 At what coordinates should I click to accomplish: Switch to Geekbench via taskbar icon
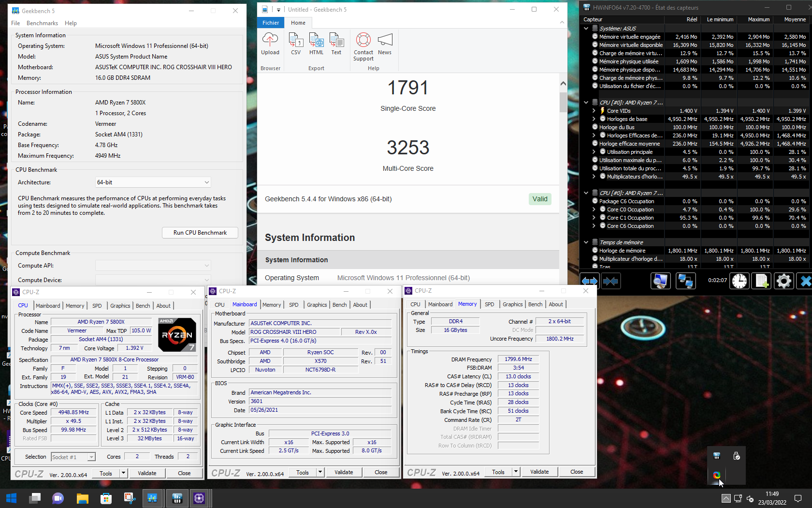point(153,498)
